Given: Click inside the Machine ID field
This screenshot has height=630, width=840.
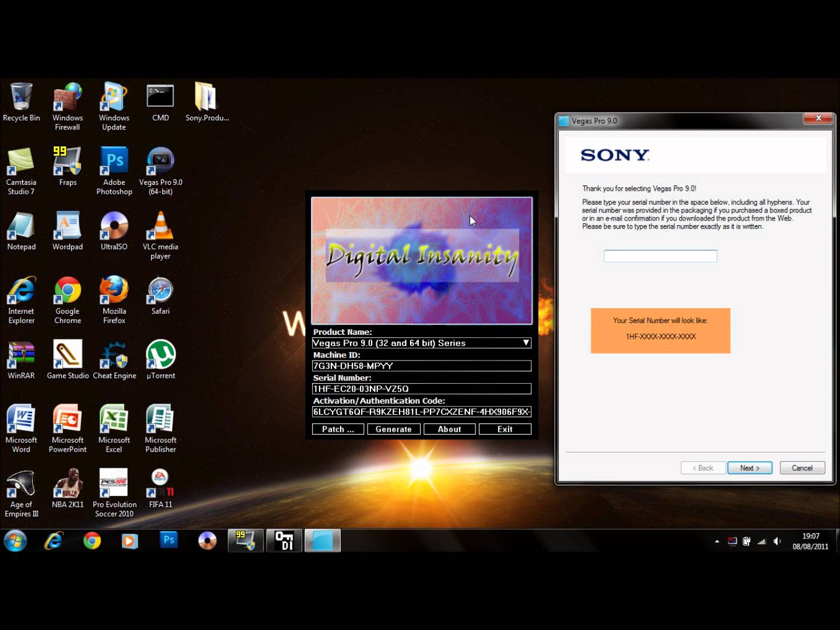Looking at the screenshot, I should click(421, 366).
